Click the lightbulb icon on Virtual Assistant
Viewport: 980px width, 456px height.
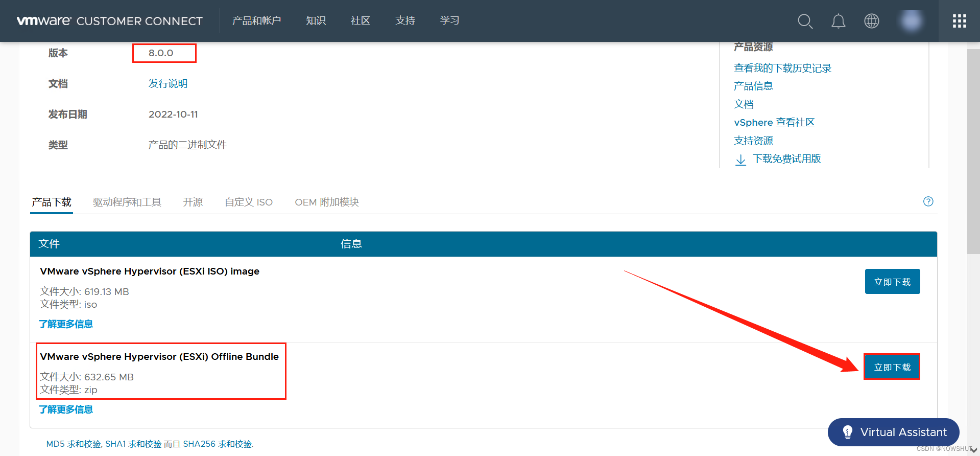848,432
